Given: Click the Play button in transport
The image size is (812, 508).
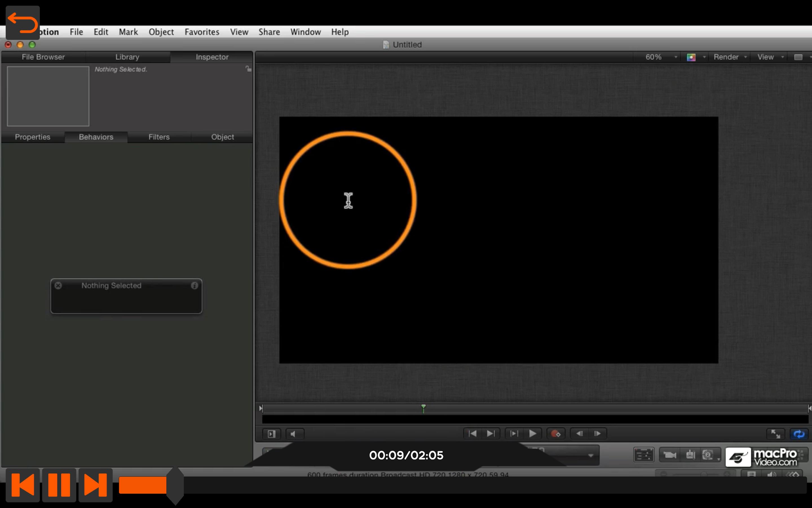Looking at the screenshot, I should [x=533, y=434].
